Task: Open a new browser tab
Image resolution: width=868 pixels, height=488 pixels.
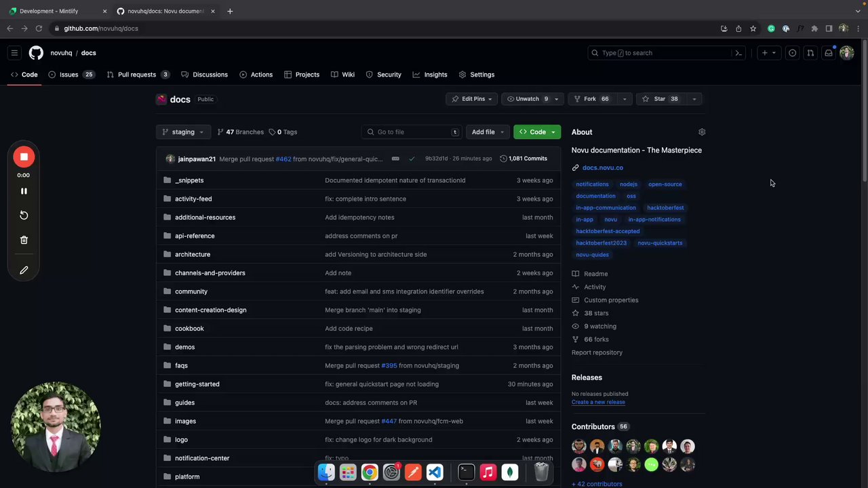Action: tap(230, 11)
